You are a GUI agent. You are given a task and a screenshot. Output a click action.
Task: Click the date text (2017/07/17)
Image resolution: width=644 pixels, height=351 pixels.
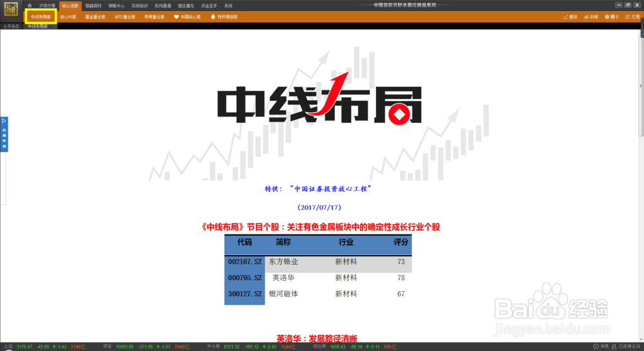319,207
